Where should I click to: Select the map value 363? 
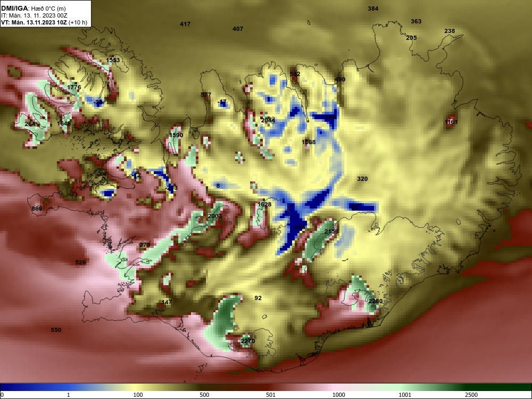(x=416, y=21)
